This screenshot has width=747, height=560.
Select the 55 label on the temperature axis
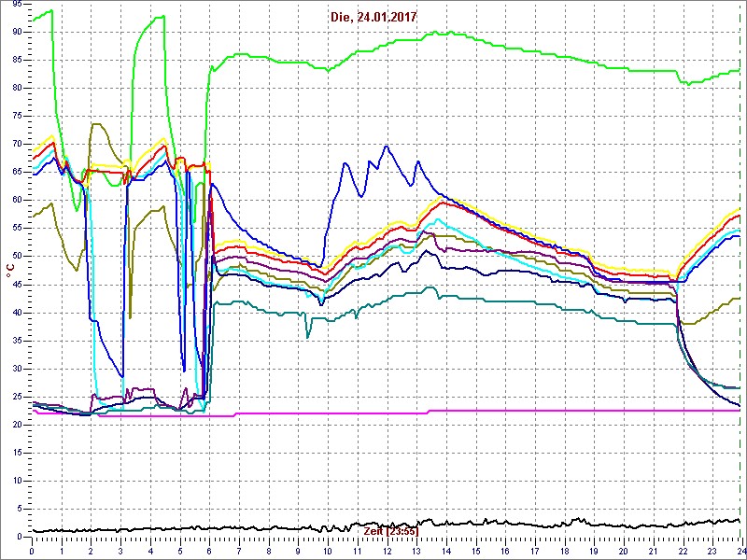coord(17,229)
